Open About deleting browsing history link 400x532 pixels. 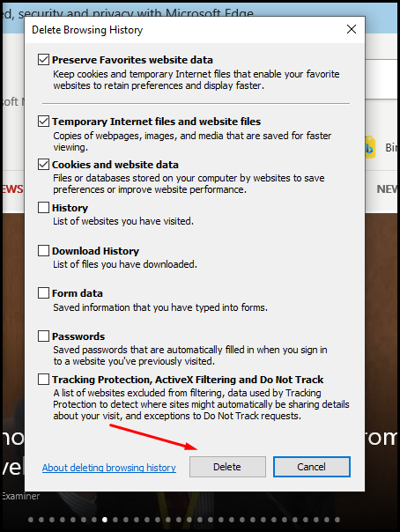[x=109, y=468]
